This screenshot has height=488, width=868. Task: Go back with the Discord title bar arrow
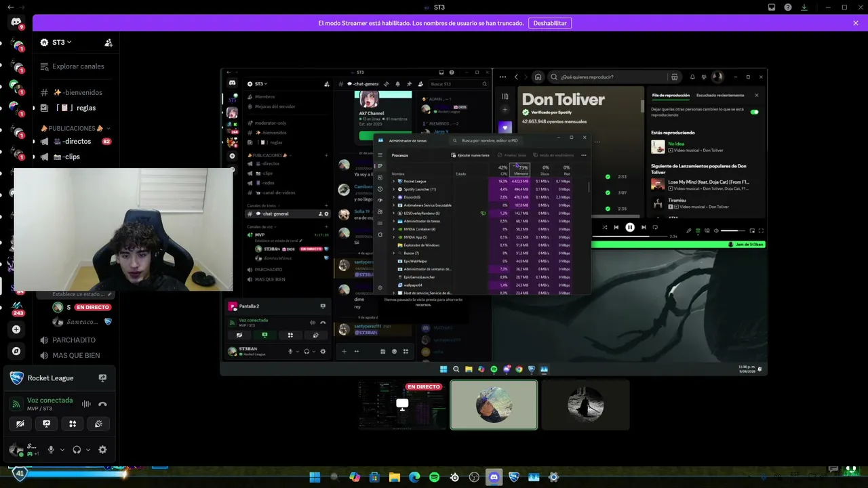pyautogui.click(x=9, y=7)
